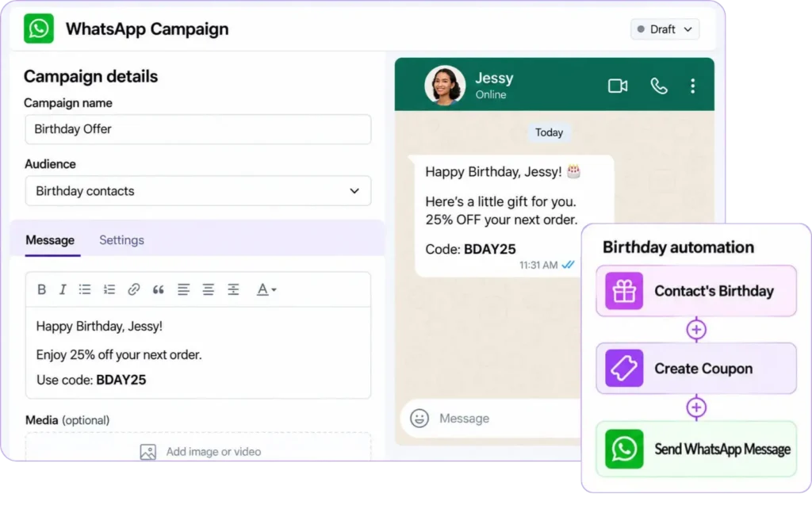Click the blue read-receipt checkmarks
Viewport: 812px width, 505px height.
(x=568, y=265)
